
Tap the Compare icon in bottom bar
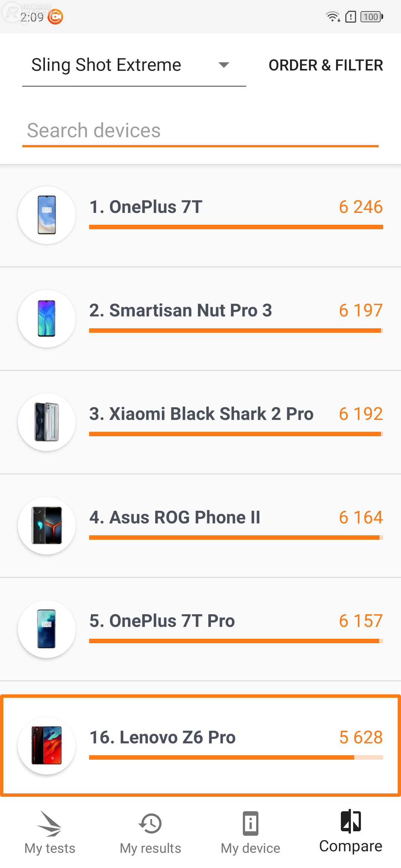click(351, 821)
